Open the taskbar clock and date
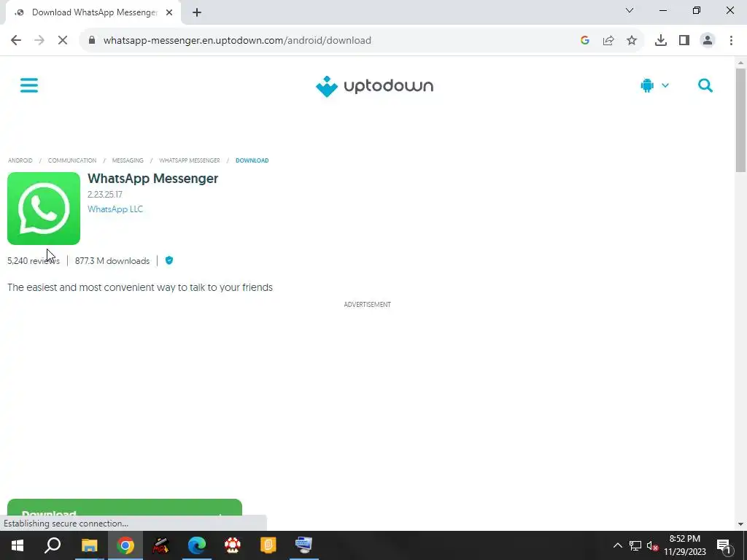Viewport: 747px width, 560px height. tap(685, 545)
